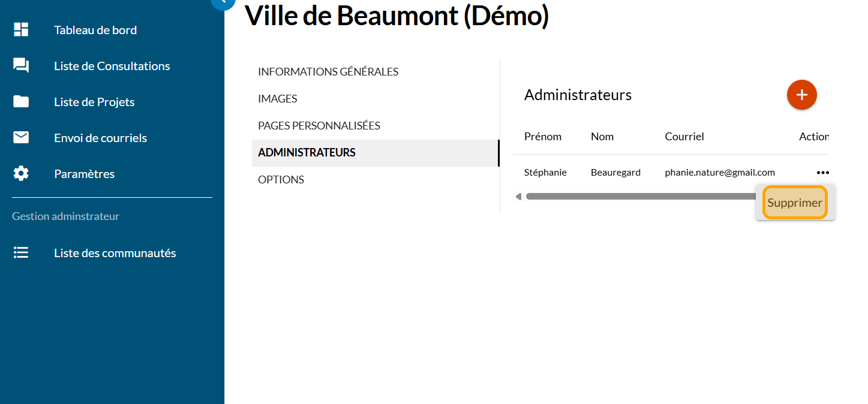Screen dimensions: 868x404
Task: Open the Options tab
Action: 281,180
